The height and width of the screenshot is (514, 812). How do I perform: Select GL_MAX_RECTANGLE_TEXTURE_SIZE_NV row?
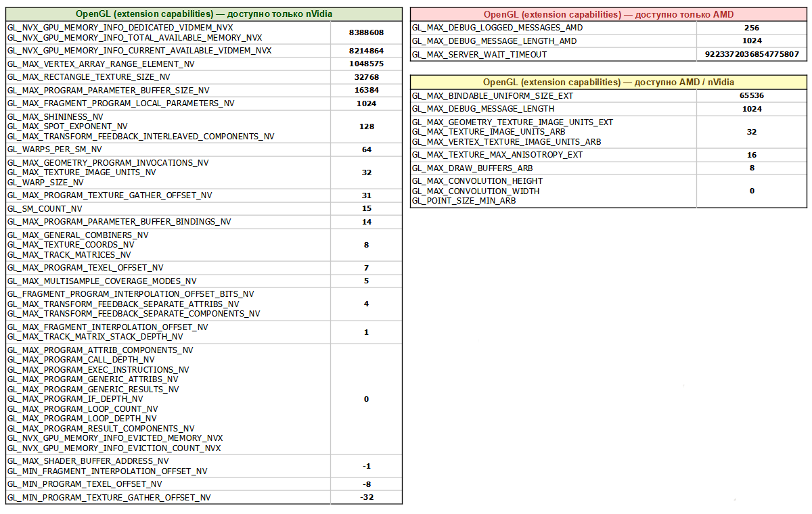pos(204,77)
